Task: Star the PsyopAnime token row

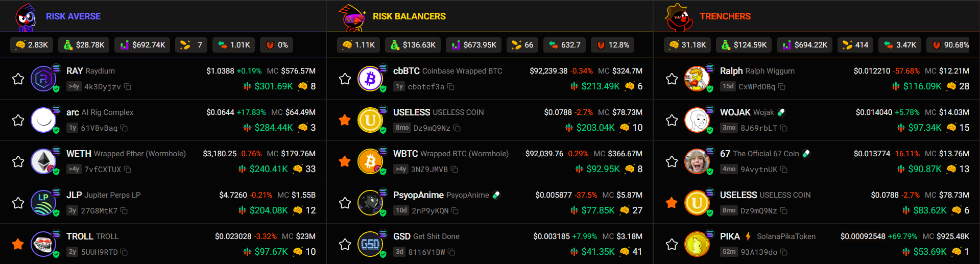Action: click(x=345, y=203)
